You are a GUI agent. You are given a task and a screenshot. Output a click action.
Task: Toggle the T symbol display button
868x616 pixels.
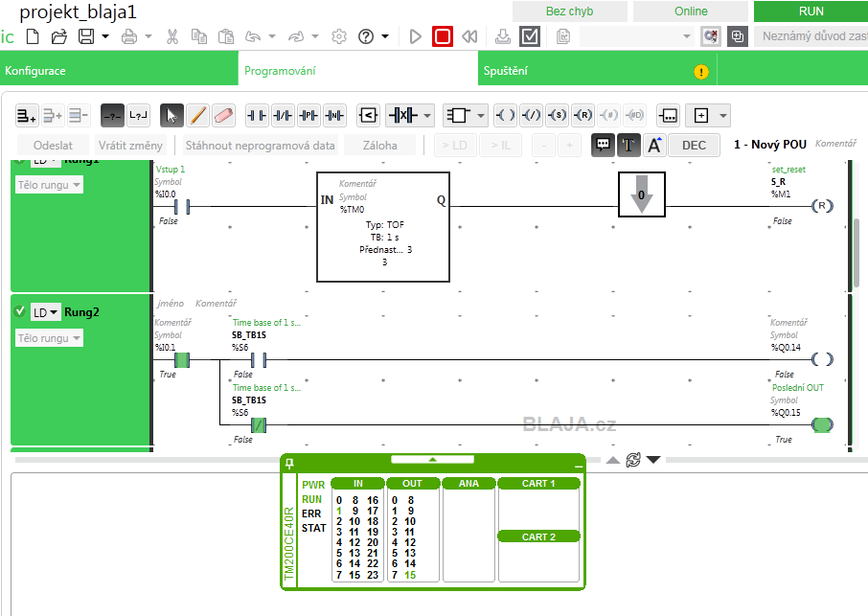[x=628, y=145]
